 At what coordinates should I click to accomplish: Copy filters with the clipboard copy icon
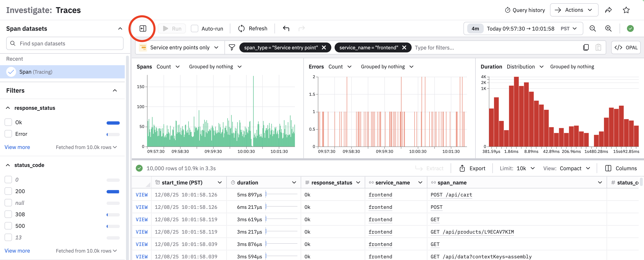point(586,47)
